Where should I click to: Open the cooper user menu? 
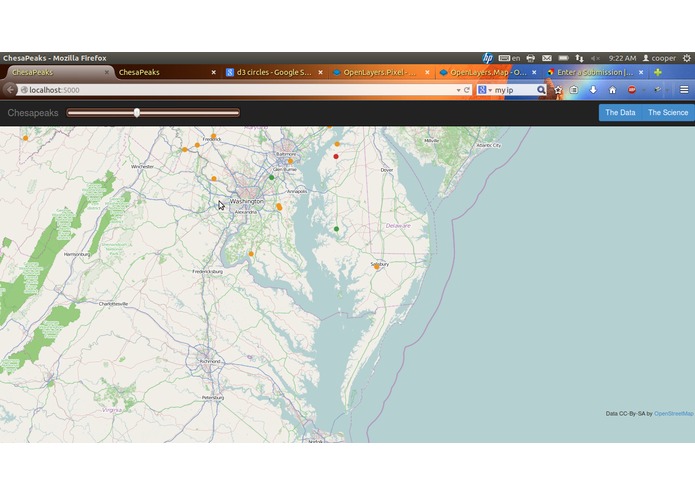pyautogui.click(x=659, y=58)
